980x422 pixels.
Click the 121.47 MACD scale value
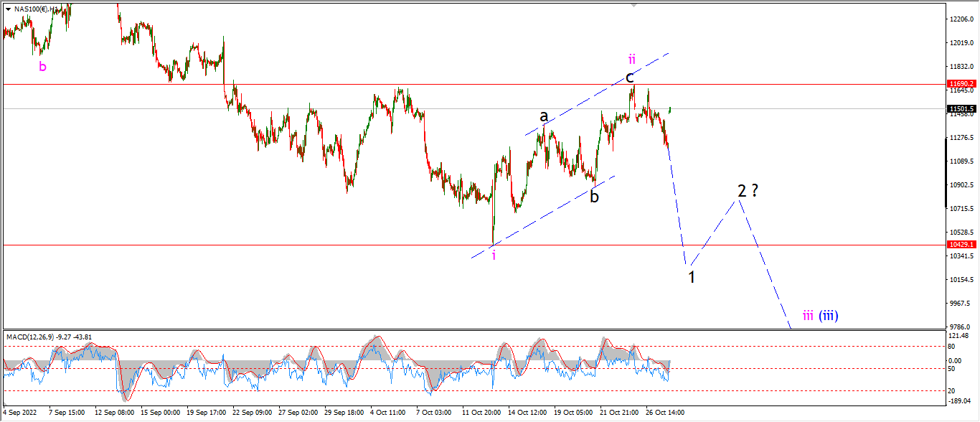(x=958, y=336)
